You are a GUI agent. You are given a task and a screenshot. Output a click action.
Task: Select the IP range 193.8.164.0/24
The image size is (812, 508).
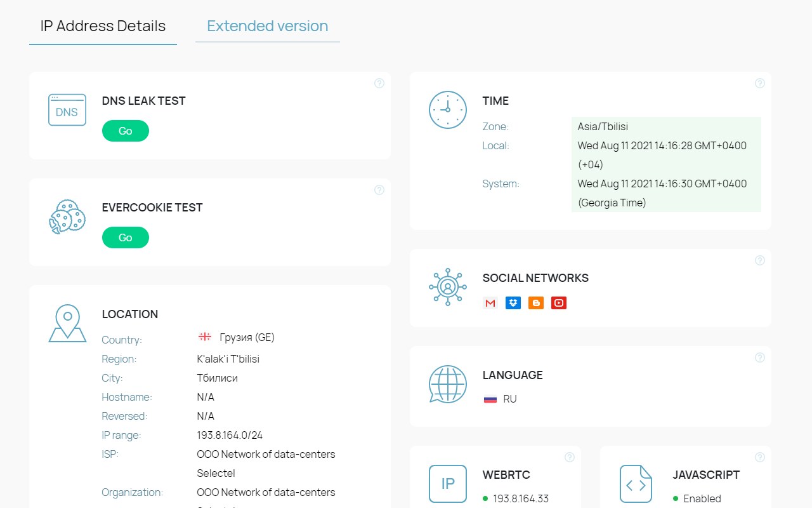coord(230,435)
